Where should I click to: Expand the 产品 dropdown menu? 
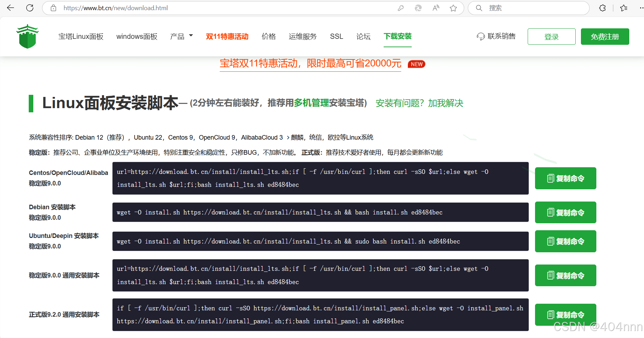tap(181, 36)
